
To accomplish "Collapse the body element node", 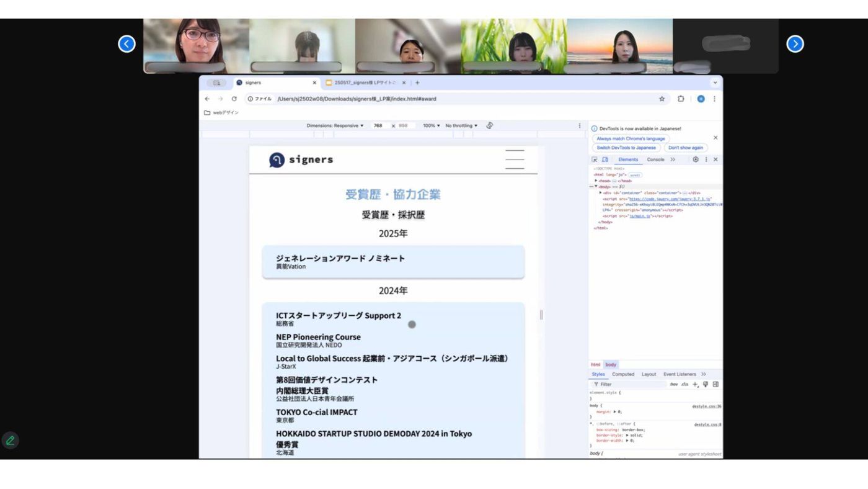I will click(x=596, y=186).
